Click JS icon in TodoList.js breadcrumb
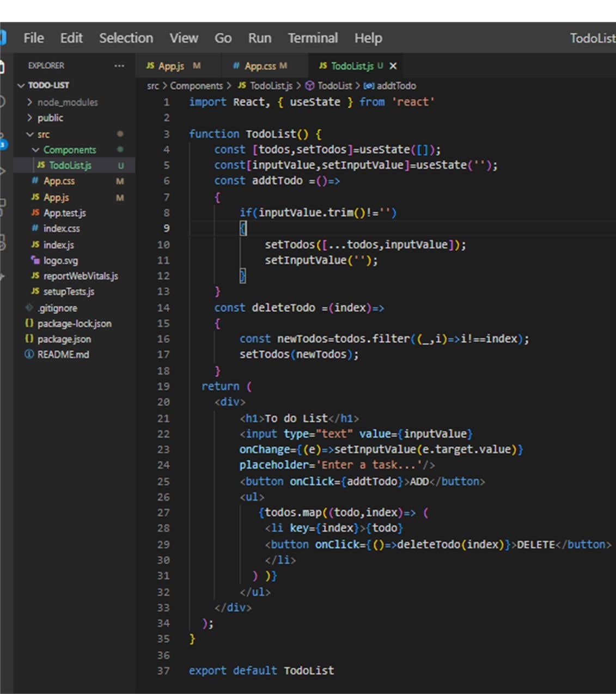The height and width of the screenshot is (694, 616). point(242,86)
